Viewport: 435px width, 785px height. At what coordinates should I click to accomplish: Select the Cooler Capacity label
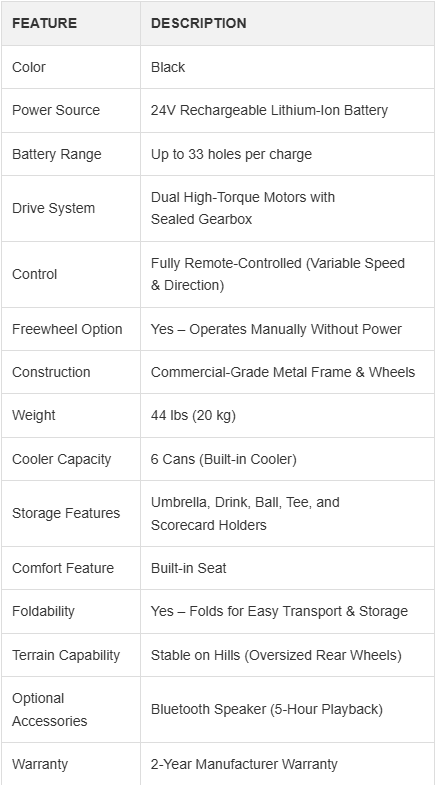[62, 460]
